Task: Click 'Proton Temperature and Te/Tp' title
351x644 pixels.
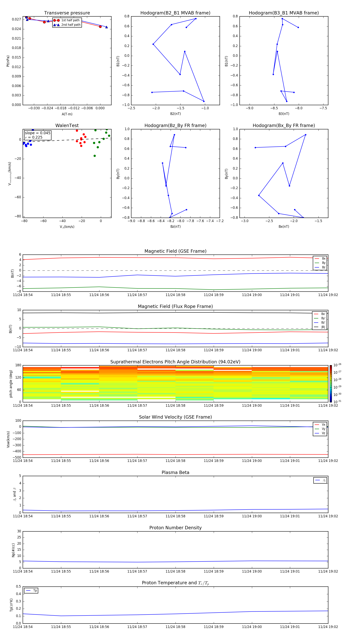Action: point(175,583)
